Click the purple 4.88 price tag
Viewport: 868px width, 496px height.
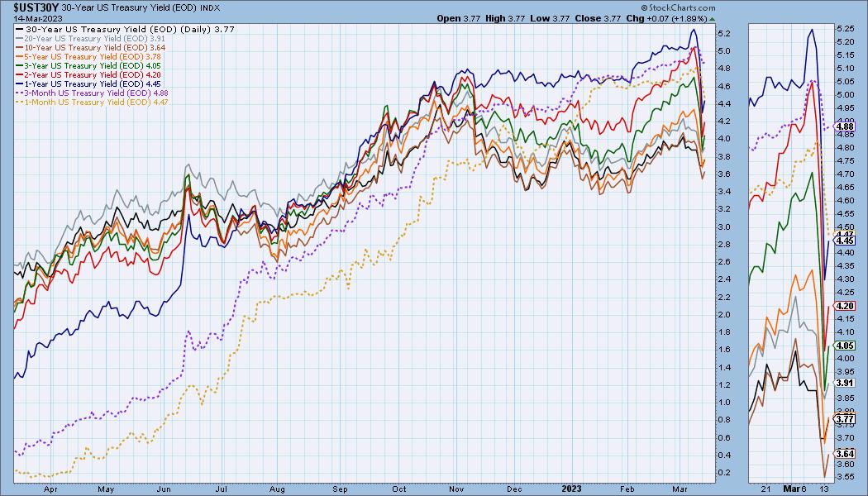point(846,126)
